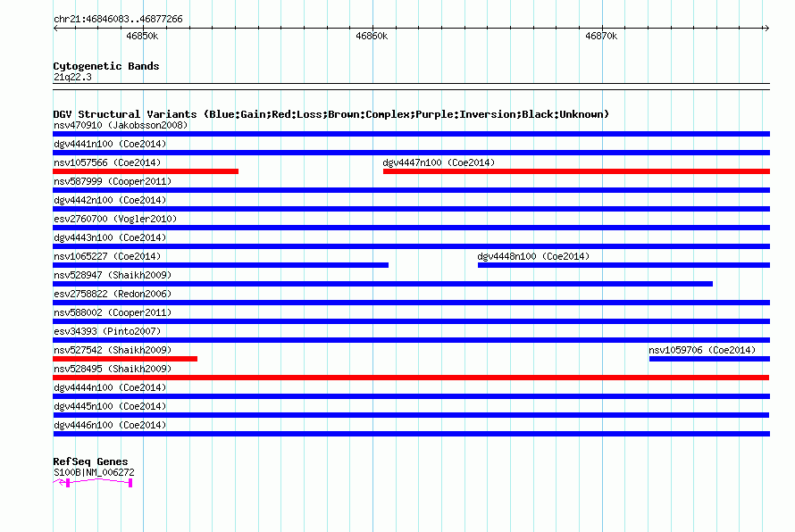Select the blue bar under nsv1059706
The height and width of the screenshot is (532, 795).
pyautogui.click(x=709, y=359)
